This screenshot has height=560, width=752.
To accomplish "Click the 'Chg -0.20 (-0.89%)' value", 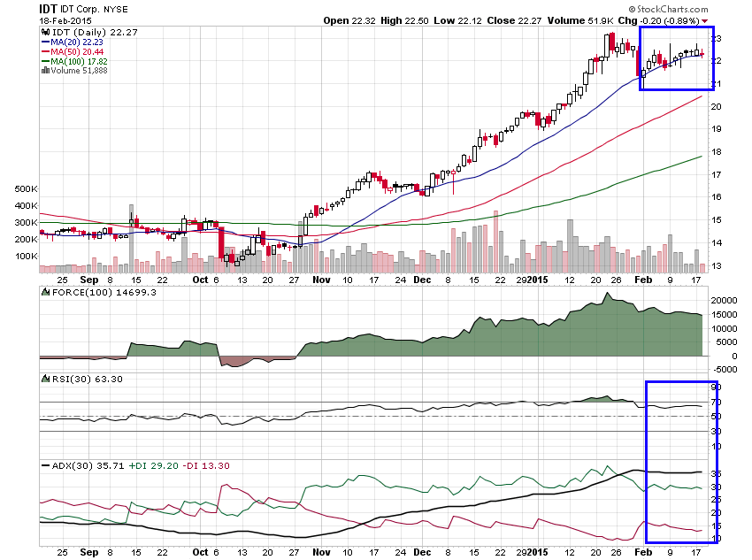I will pos(658,20).
